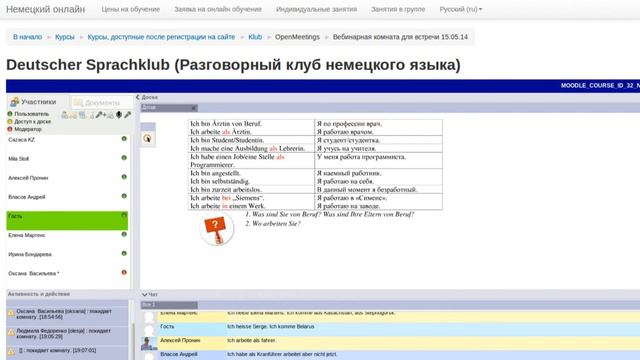Viewport: 640px width, 360px height.
Task: Click the OpenMeetings breadcrumb
Action: click(297, 37)
